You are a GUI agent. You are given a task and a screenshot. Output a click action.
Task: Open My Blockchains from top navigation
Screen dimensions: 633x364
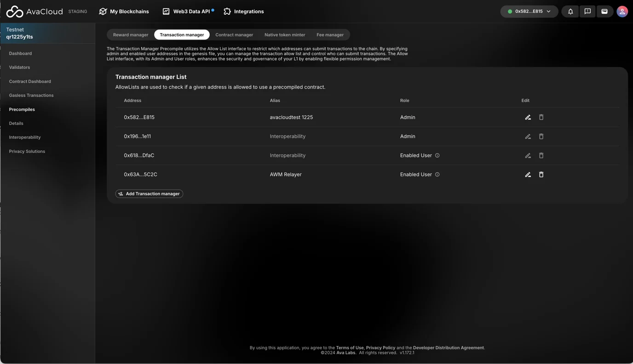pos(124,11)
